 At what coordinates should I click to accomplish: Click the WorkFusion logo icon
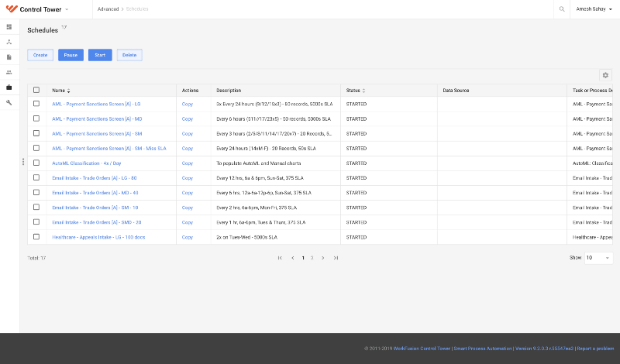(x=12, y=9)
